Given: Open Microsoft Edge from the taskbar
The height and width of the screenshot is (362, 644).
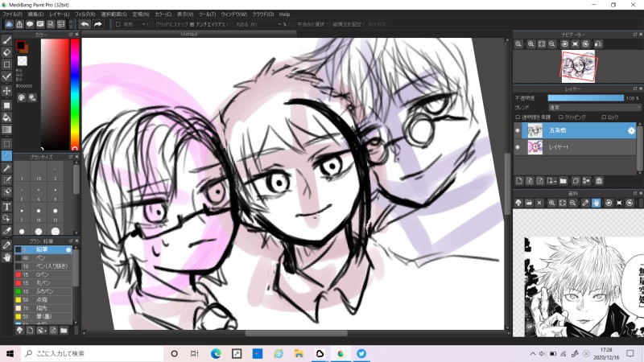Looking at the screenshot, I should (216, 353).
